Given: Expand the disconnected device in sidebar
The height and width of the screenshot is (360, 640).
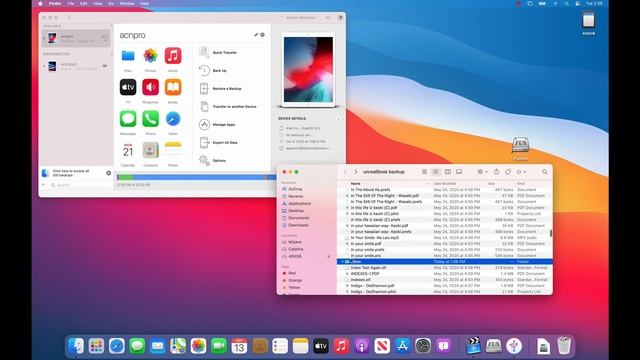Looking at the screenshot, I should (x=44, y=66).
